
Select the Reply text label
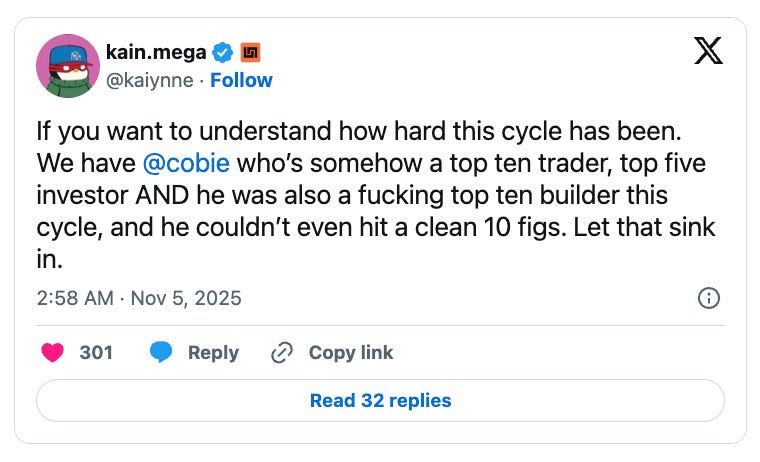(213, 353)
